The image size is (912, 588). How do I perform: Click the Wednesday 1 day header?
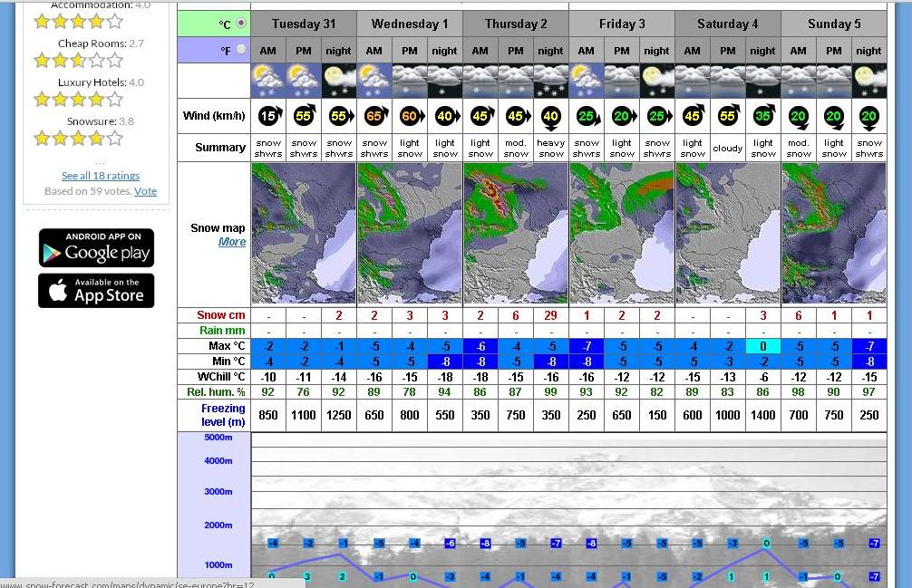point(410,24)
